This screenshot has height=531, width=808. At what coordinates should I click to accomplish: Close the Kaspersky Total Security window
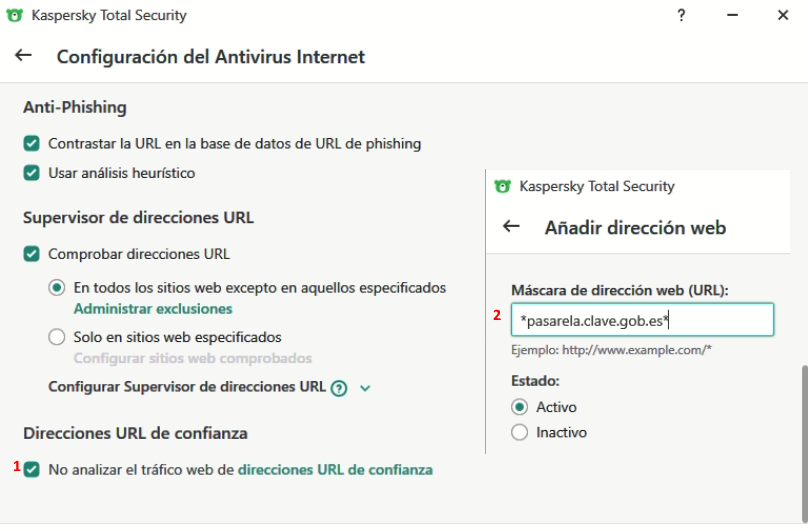coord(783,16)
